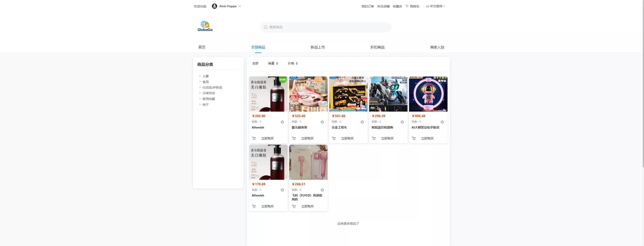The height and width of the screenshot is (246, 644).
Task: Sort products by 价格
Action: click(293, 64)
